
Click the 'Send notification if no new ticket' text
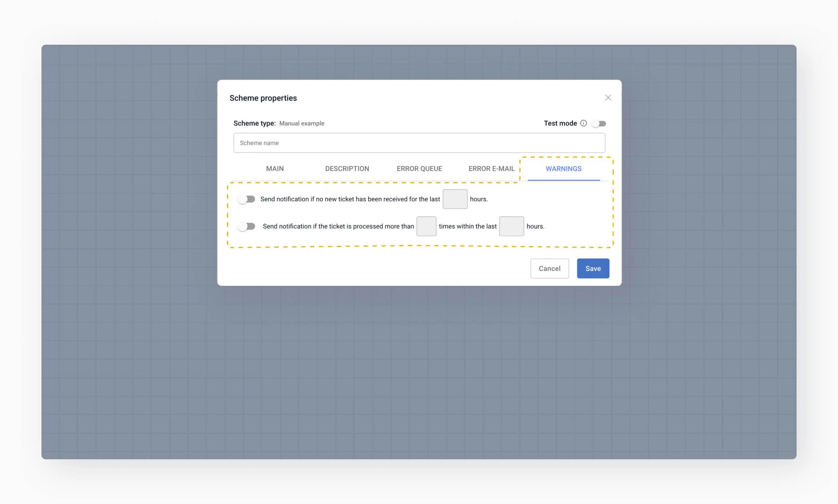[x=350, y=199]
